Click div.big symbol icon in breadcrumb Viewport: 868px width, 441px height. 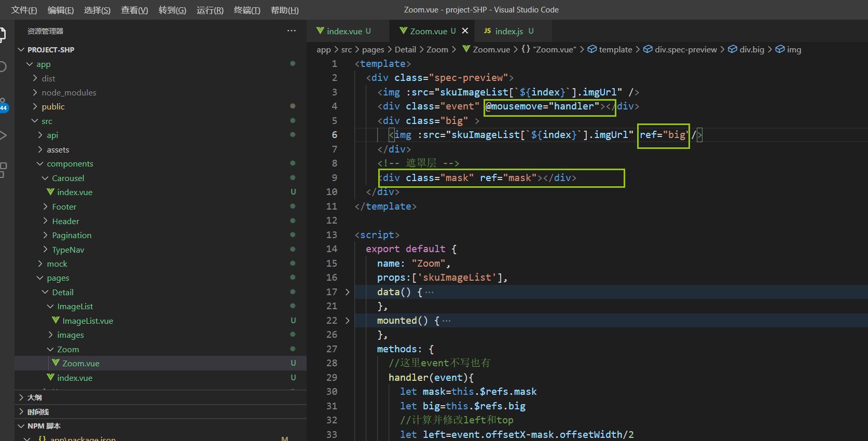(733, 49)
